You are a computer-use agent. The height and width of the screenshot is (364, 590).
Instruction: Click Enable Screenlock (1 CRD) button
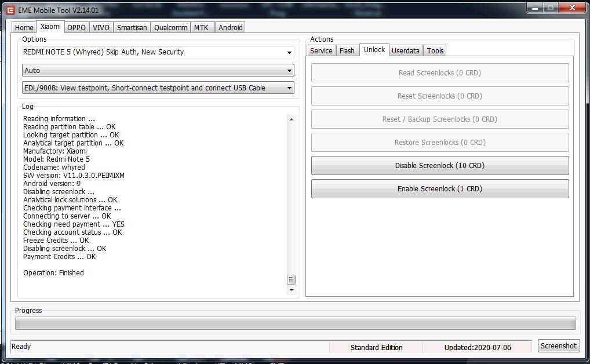click(440, 188)
